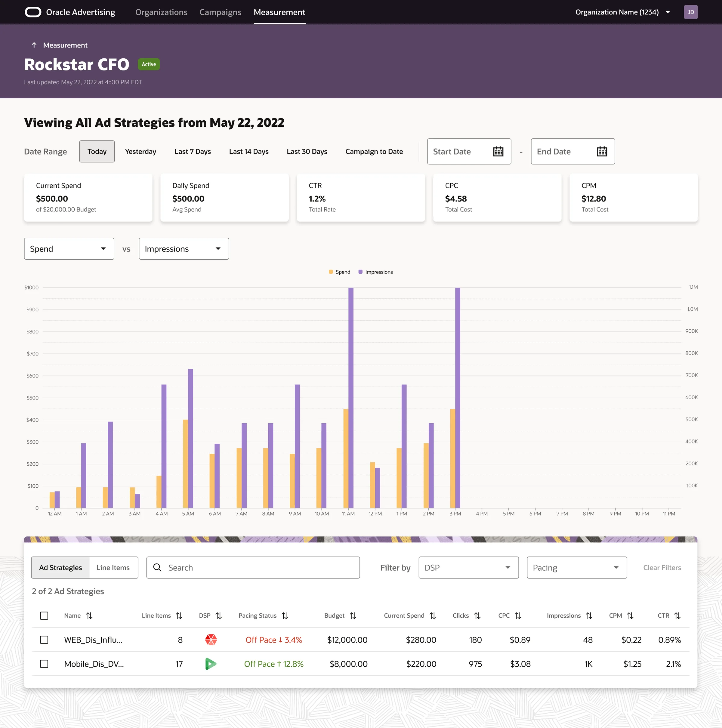Click the search magnifier icon
722x728 pixels.
click(x=157, y=567)
